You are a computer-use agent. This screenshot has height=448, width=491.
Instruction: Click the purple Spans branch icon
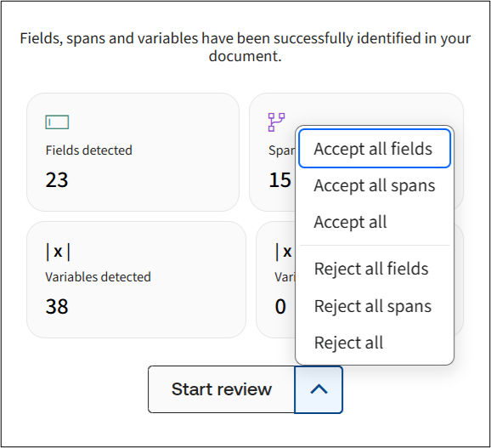pyautogui.click(x=276, y=122)
